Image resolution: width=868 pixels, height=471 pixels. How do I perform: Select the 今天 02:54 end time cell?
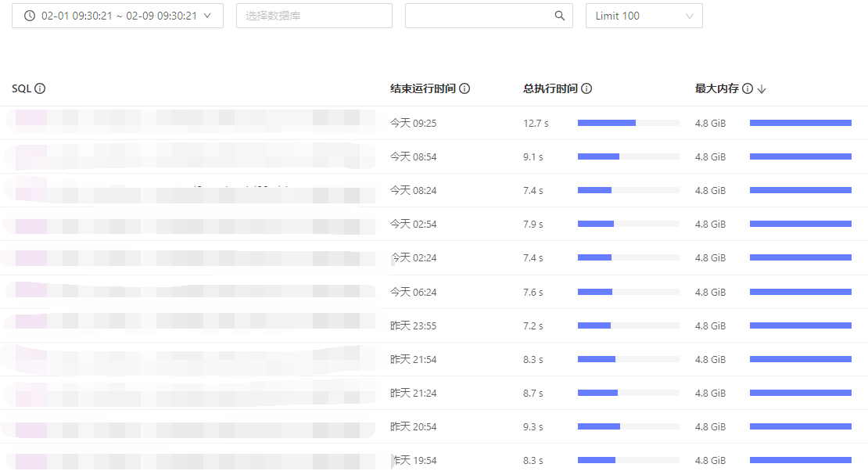pos(414,225)
